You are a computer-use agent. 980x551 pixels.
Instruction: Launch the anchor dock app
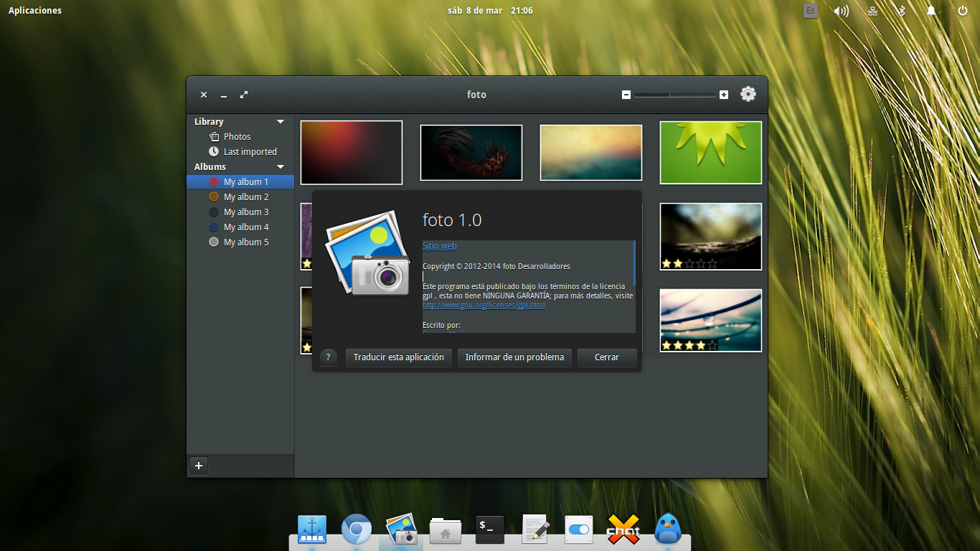tap(311, 529)
